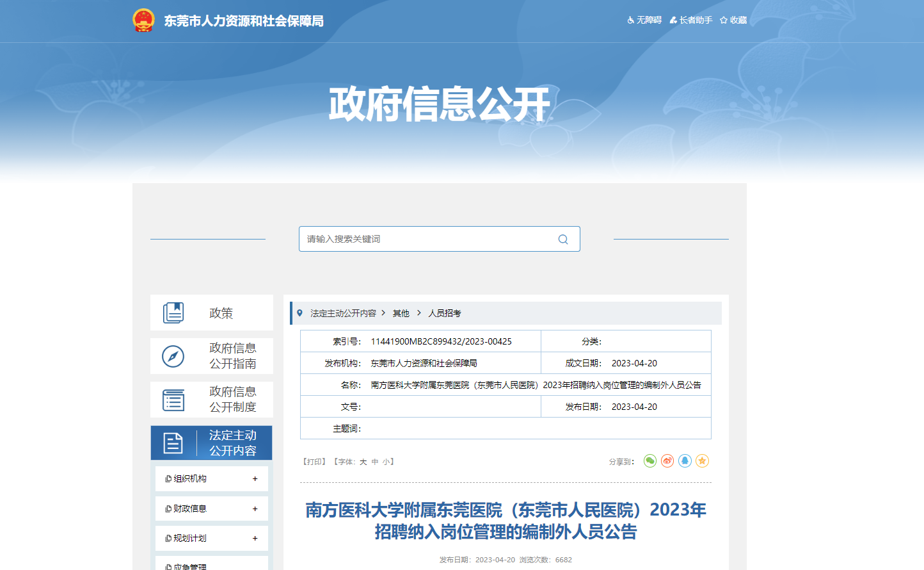Click the 打印 print link
Image resolution: width=924 pixels, height=570 pixels.
pos(314,462)
